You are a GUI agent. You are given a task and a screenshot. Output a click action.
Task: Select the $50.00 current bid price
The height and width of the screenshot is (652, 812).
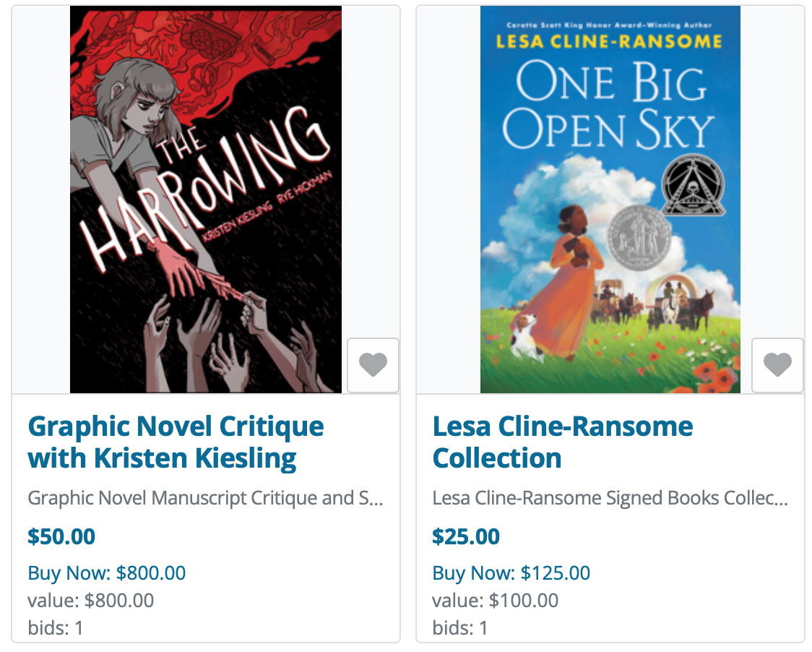61,536
